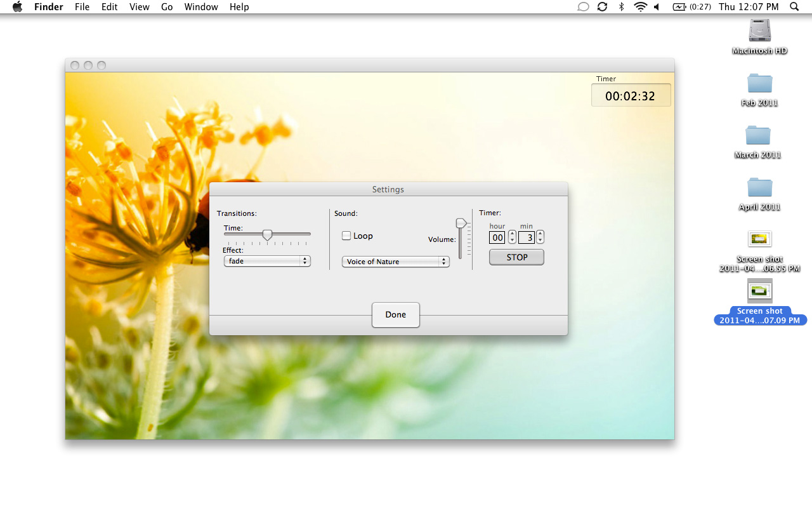This screenshot has height=508, width=812.
Task: Open the Apple menu logo
Action: (17, 7)
